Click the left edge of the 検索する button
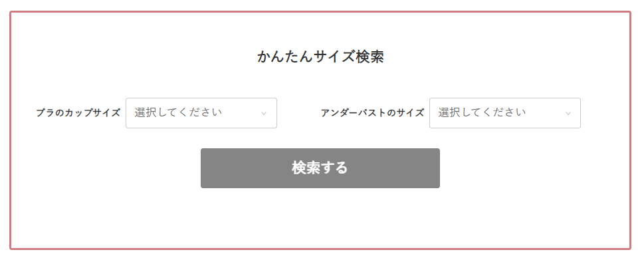The image size is (644, 260). point(203,168)
